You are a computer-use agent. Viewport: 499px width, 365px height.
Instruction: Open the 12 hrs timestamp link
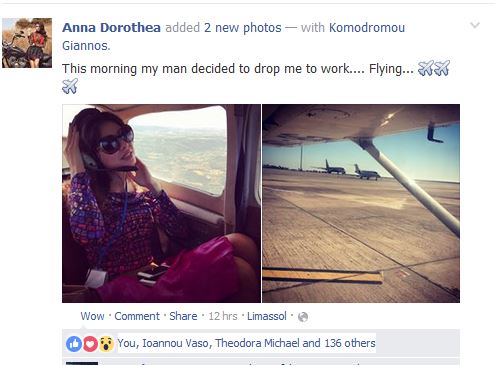point(223,316)
